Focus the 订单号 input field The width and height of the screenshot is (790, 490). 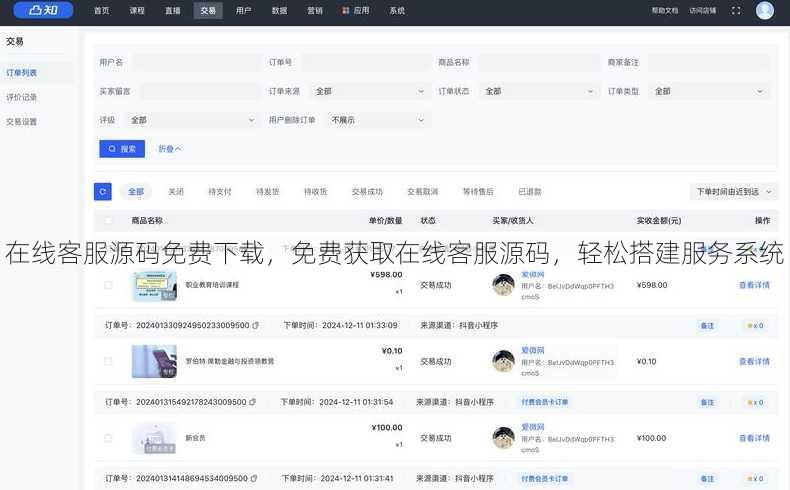[366, 62]
